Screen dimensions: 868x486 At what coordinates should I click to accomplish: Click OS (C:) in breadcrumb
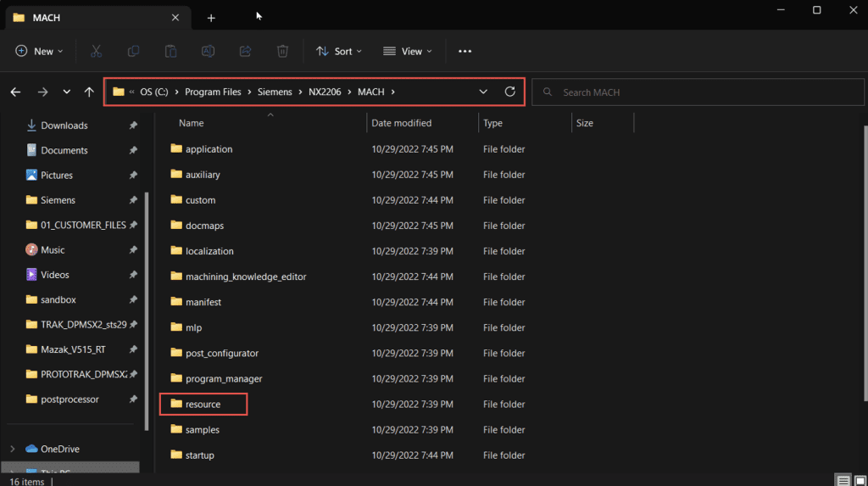(154, 92)
